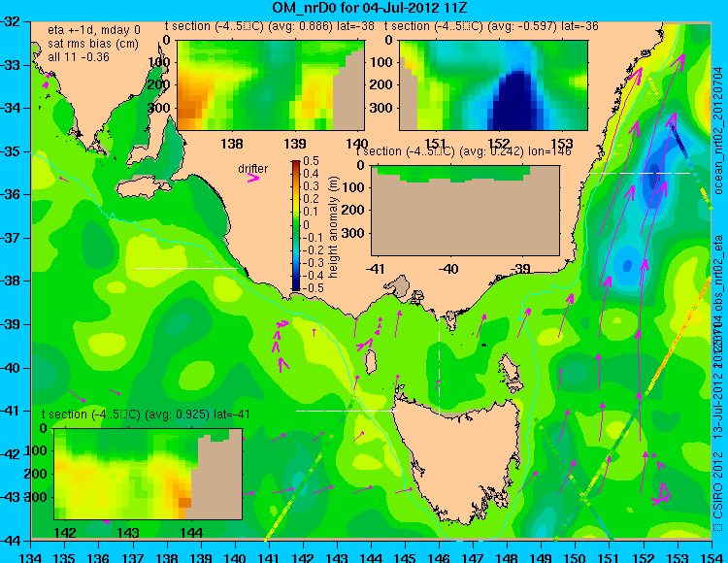This screenshot has width=728, height=563.
Task: Click the 150 longitude label on bottom axis
Action: tap(575, 557)
